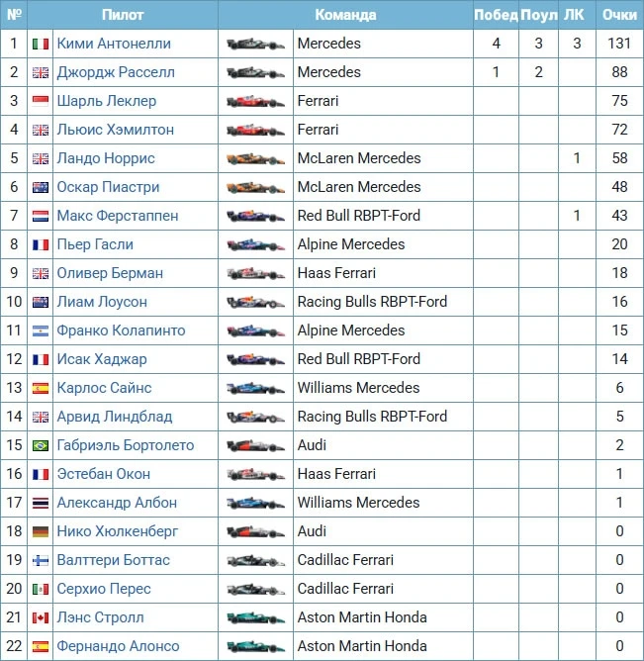The image size is (644, 661).
Task: Click the Команда column header
Action: (x=345, y=15)
